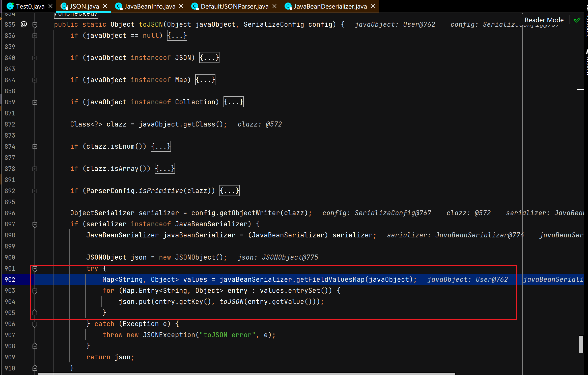Image resolution: width=588 pixels, height=375 pixels.
Task: Click the vertical scrollbar thumb on right
Action: pyautogui.click(x=581, y=344)
